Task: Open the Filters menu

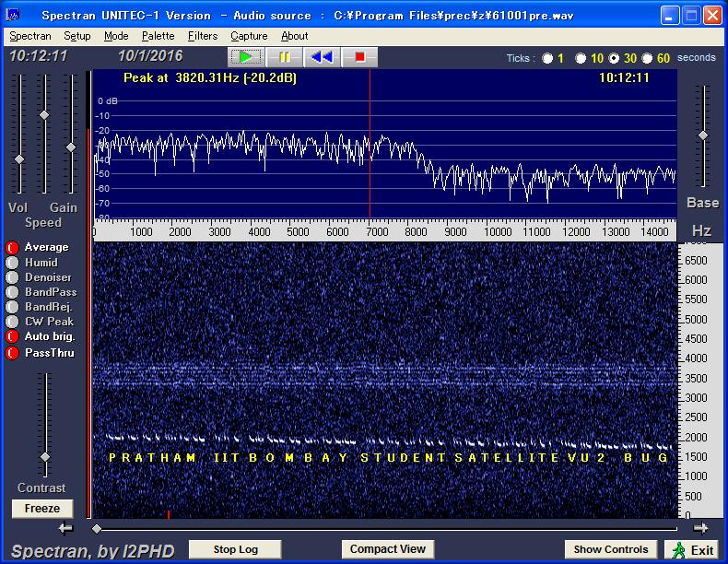Action: [203, 36]
